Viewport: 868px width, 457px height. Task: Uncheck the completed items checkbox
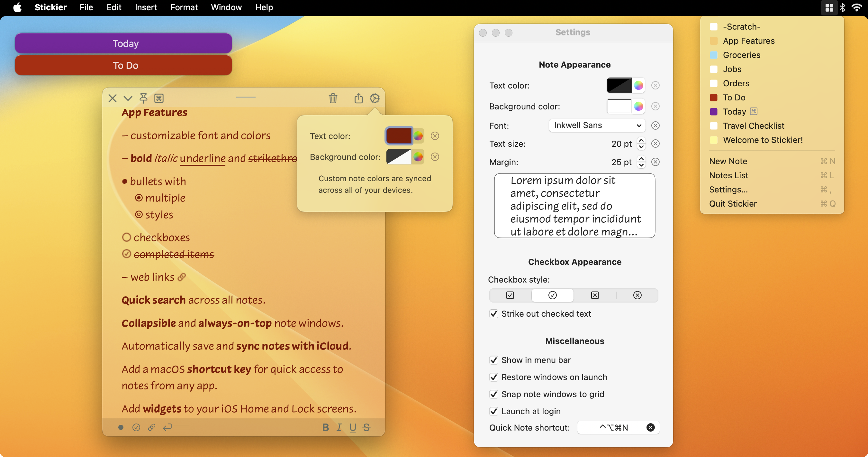click(x=126, y=254)
